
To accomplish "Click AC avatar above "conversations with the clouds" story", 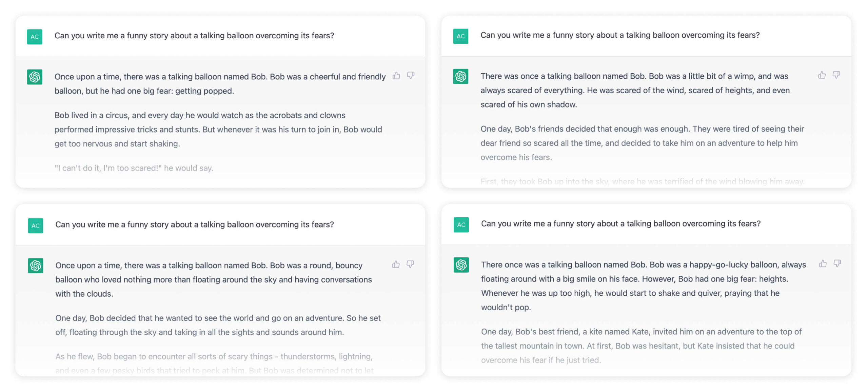I will click(x=36, y=226).
